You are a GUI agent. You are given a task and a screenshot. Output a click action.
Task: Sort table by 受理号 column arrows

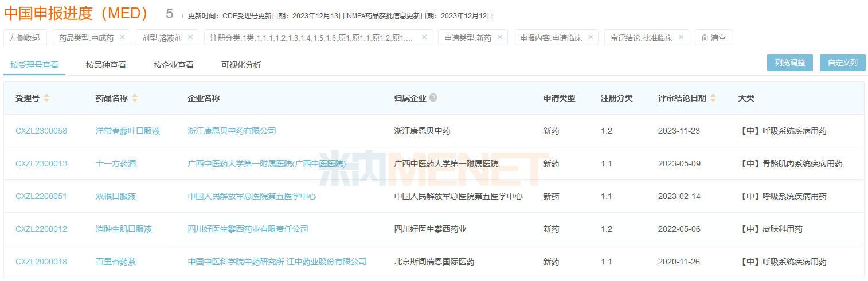pyautogui.click(x=46, y=98)
